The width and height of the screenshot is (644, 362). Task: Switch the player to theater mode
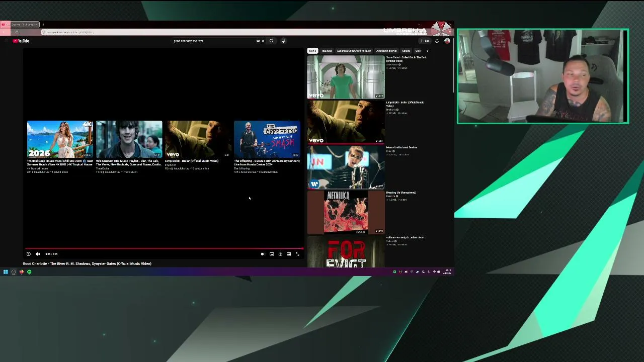pyautogui.click(x=289, y=254)
